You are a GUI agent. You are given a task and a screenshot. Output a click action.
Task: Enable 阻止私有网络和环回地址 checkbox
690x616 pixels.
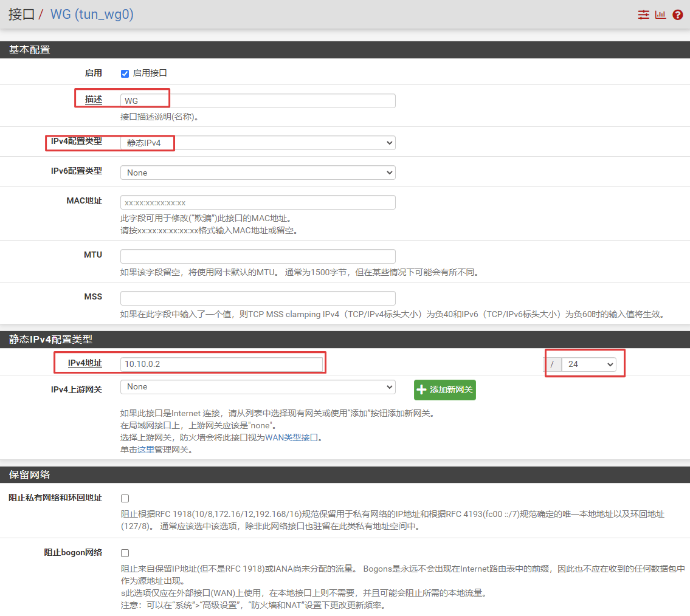(x=125, y=498)
